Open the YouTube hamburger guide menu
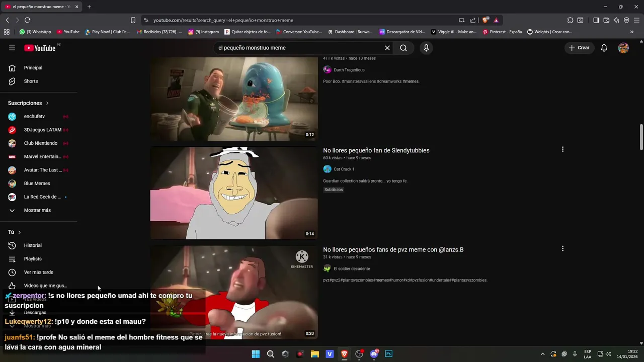This screenshot has width=644, height=362. coord(12,48)
